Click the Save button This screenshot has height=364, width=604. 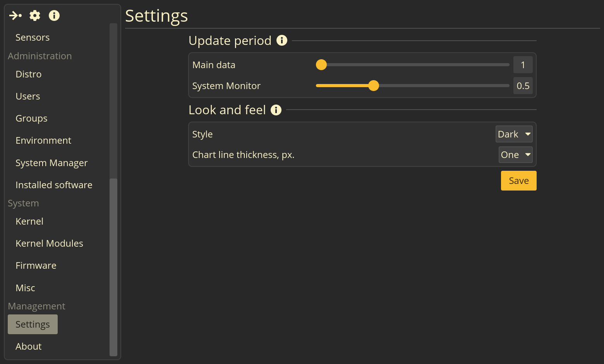coord(519,181)
